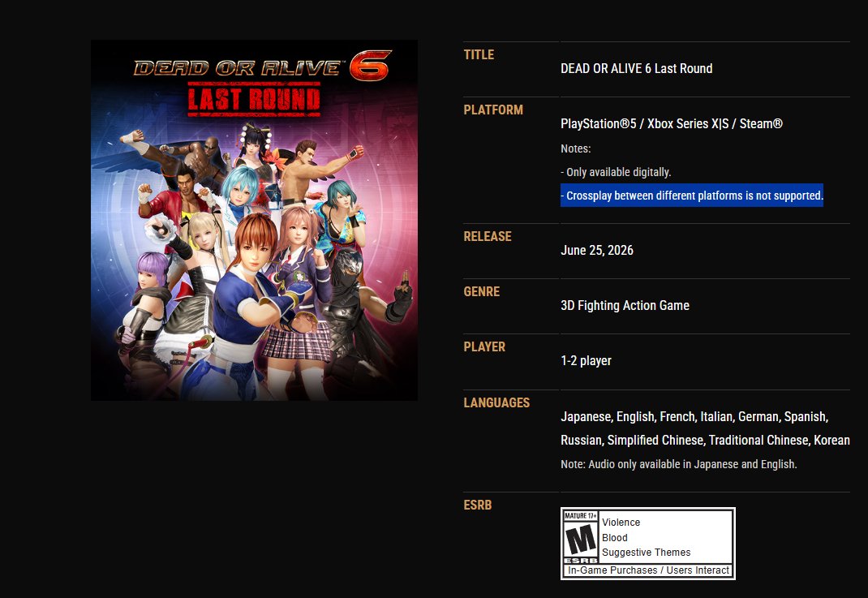This screenshot has height=598, width=868.
Task: Click 'PlayStation®5 / Xbox Series X|S / Steam®' text
Action: [672, 124]
